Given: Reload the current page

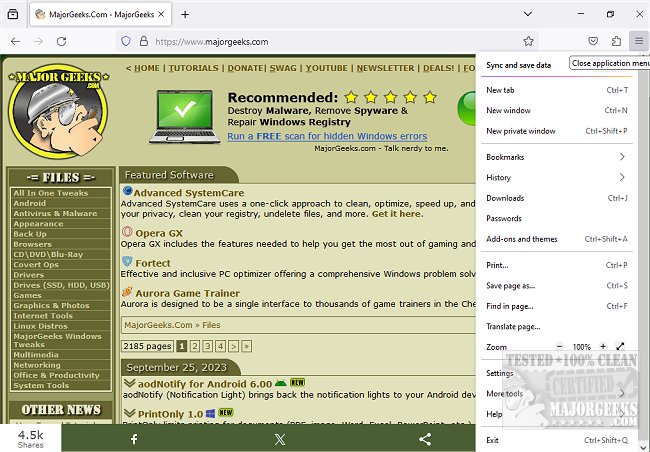Looking at the screenshot, I should (61, 41).
